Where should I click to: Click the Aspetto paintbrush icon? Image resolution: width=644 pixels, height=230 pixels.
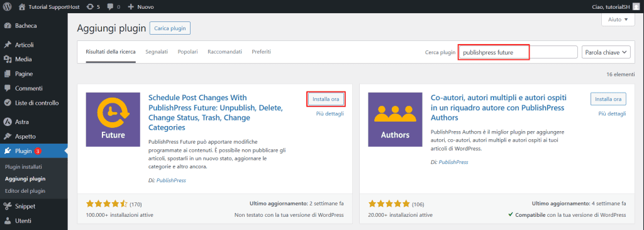point(8,136)
